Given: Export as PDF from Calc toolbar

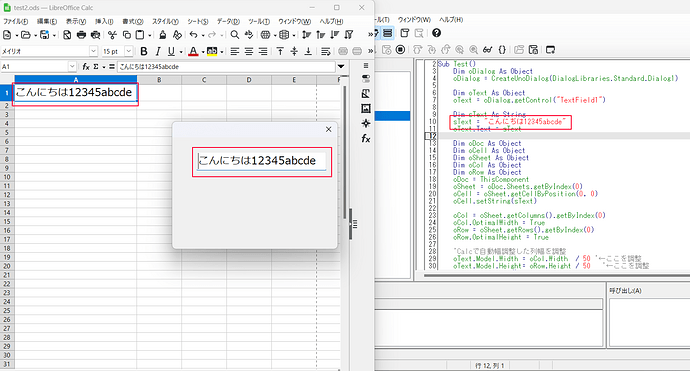Looking at the screenshot, I should (67, 35).
